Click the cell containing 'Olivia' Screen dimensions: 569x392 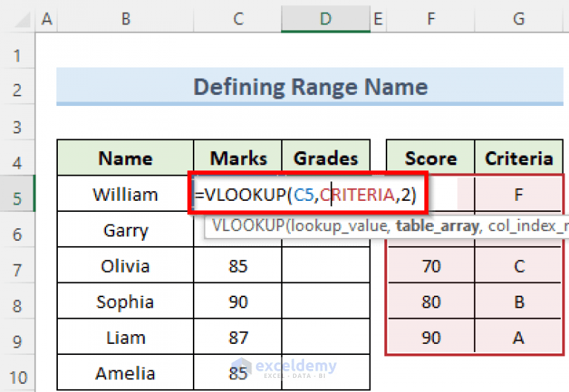click(125, 266)
